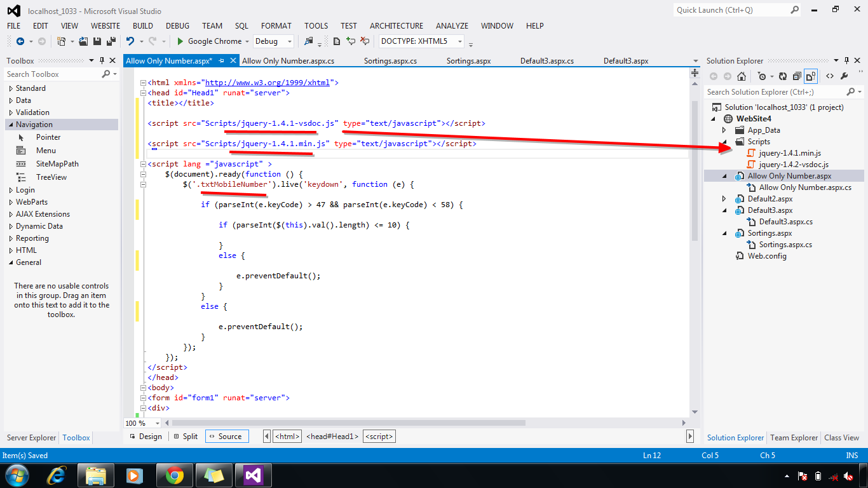This screenshot has height=488, width=868.
Task: Click the Search Toolbox magnifier icon
Action: 105,74
